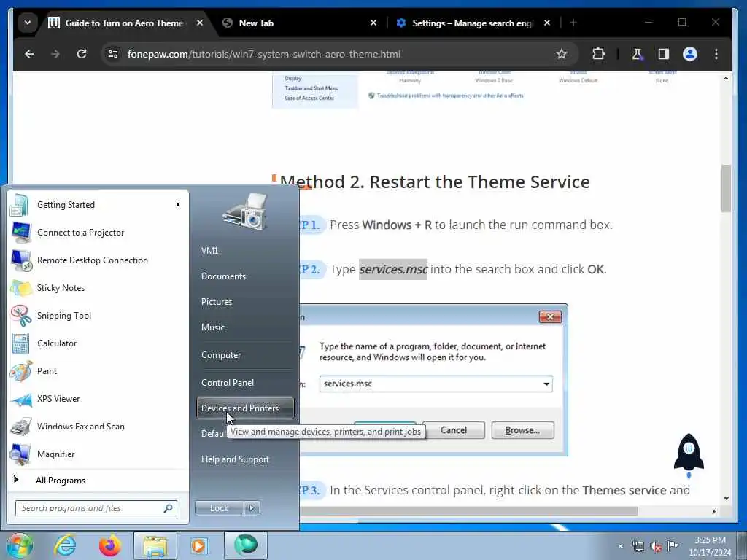Click the page scroll down arrow
This screenshot has height=560, width=747.
click(x=726, y=499)
